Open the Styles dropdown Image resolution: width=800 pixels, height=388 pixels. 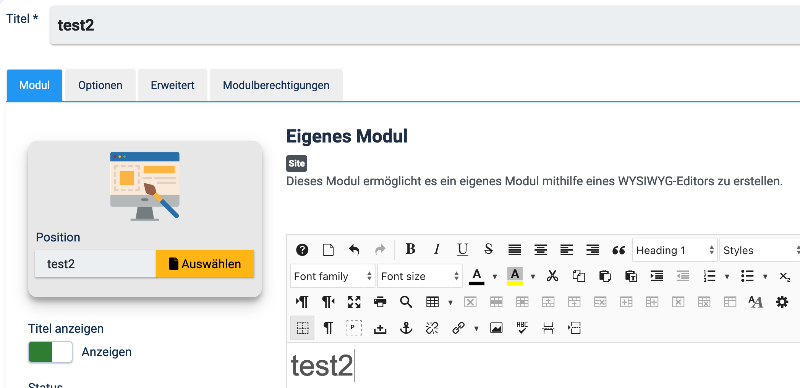(x=759, y=250)
